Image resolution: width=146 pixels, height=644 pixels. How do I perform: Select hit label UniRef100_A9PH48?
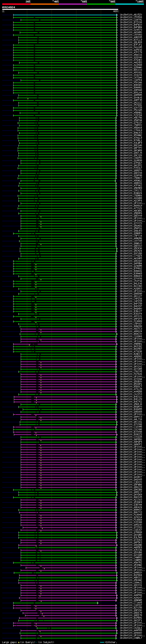pyautogui.click(x=131, y=90)
